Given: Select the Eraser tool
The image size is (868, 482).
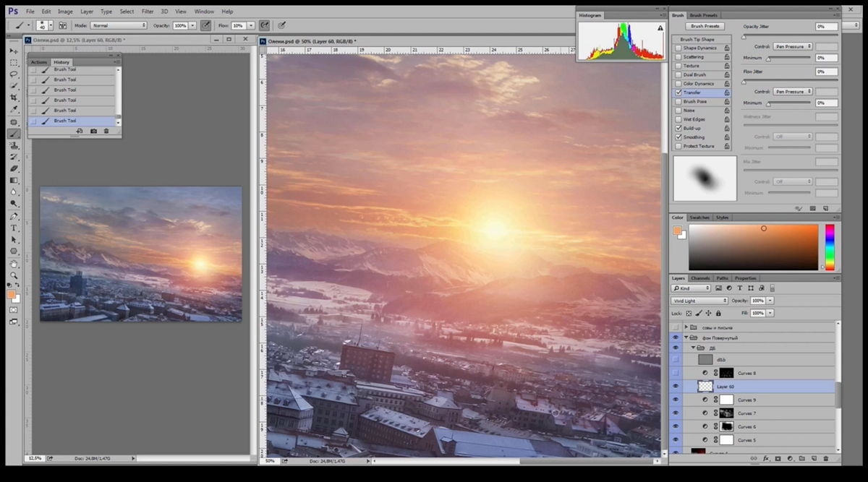Looking at the screenshot, I should pyautogui.click(x=14, y=168).
